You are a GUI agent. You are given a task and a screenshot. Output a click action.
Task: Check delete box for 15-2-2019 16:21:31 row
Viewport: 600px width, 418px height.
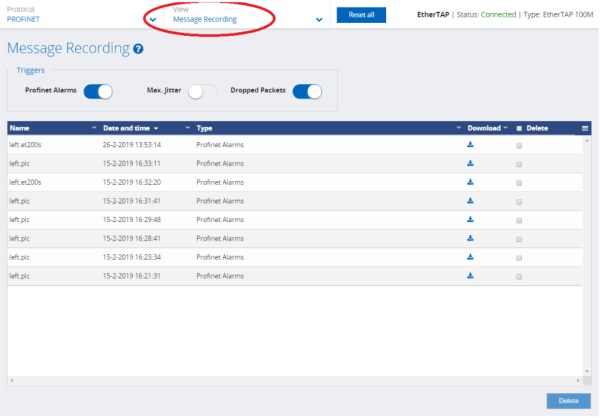pos(519,277)
